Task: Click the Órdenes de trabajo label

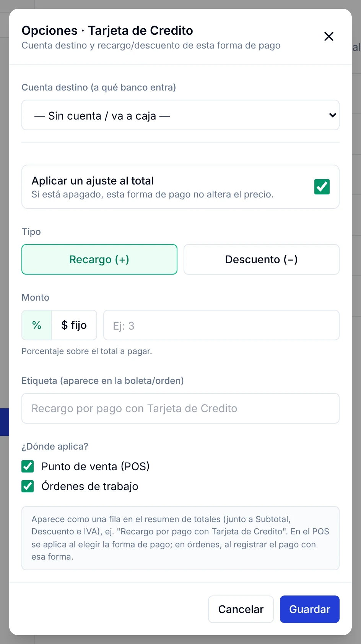Action: 90,486
